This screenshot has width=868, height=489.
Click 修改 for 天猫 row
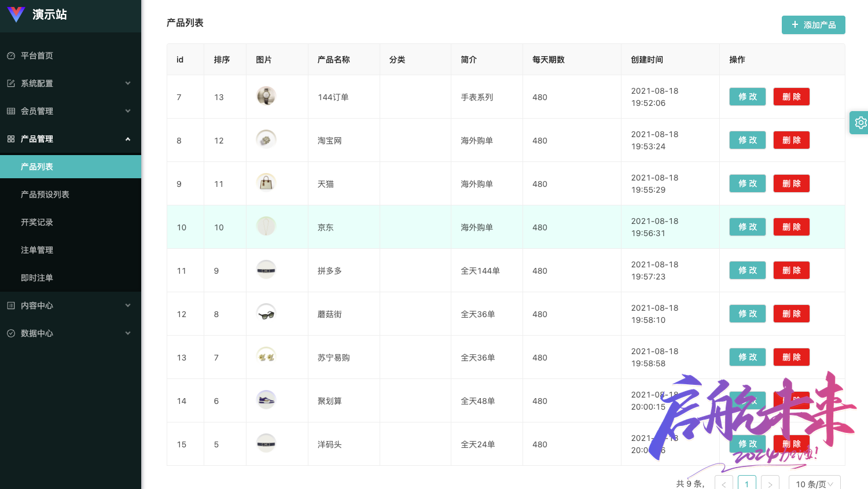[748, 183]
